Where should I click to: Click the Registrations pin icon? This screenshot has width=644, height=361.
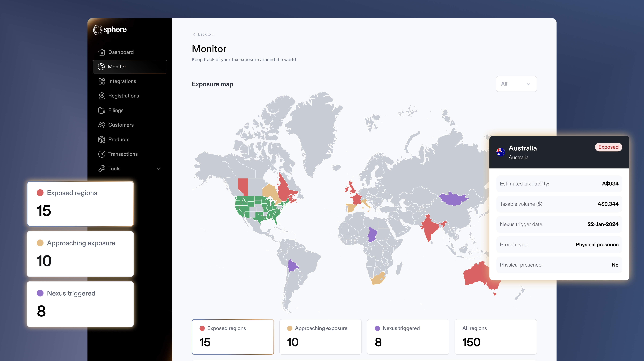point(102,96)
